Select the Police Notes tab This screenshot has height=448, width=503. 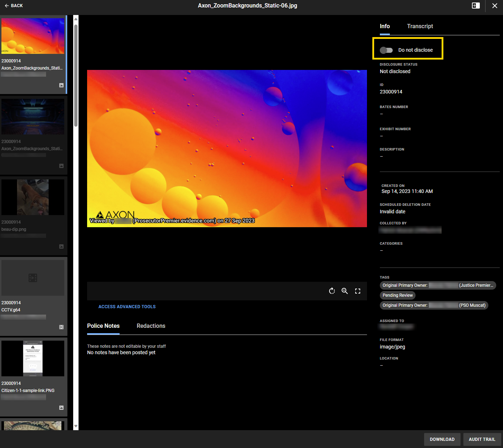103,326
